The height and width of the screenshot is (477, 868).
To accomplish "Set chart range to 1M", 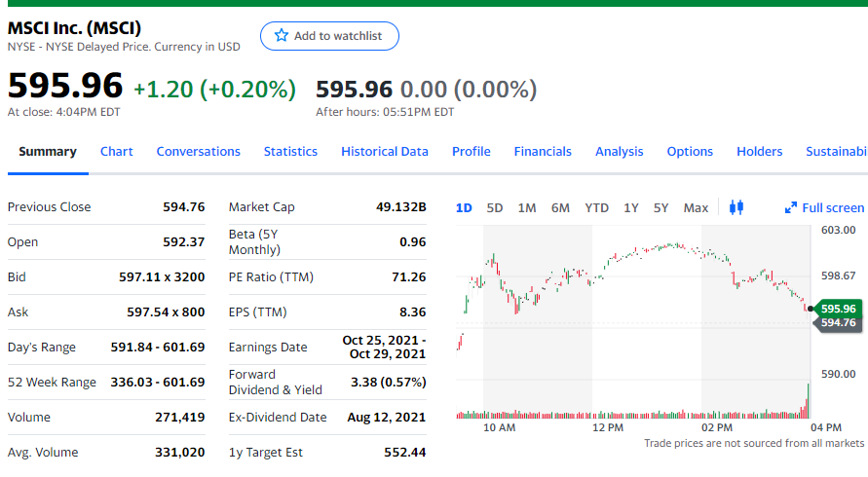I will [527, 208].
